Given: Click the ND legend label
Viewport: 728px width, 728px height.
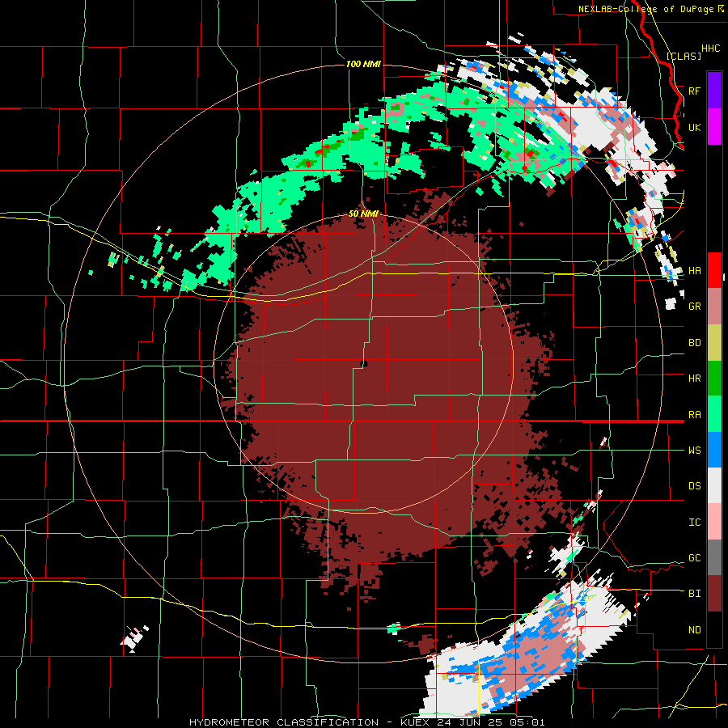Looking at the screenshot, I should click(694, 630).
